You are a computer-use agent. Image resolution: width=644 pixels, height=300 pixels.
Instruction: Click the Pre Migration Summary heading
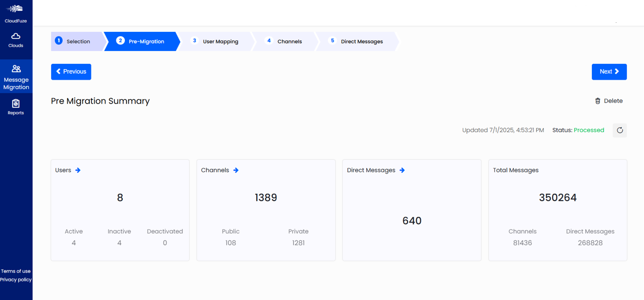100,101
